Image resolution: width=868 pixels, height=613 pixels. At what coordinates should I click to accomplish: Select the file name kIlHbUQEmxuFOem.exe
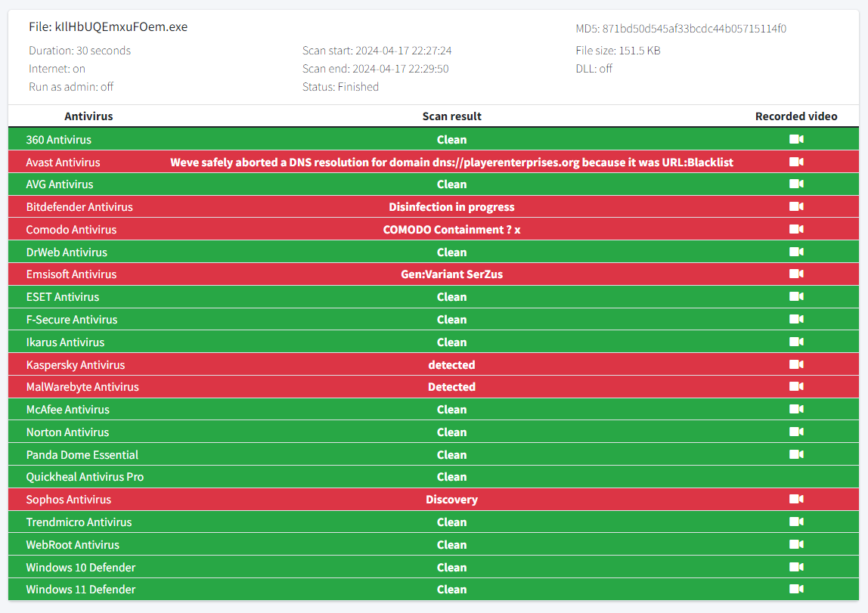[x=121, y=26]
